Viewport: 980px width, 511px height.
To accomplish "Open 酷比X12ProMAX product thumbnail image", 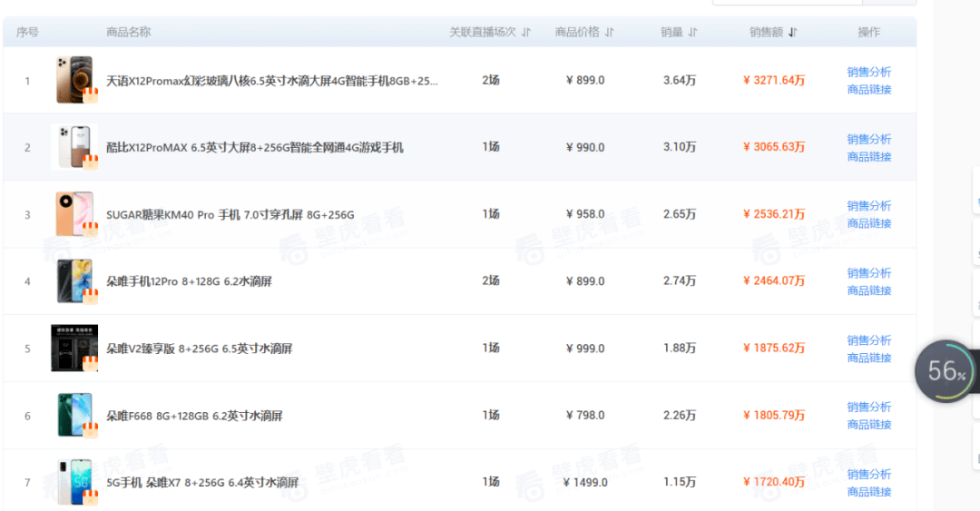I will point(74,147).
